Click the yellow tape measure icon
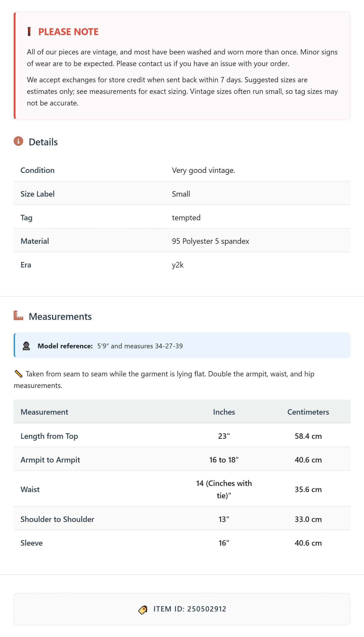This screenshot has height=637, width=364. [x=18, y=374]
